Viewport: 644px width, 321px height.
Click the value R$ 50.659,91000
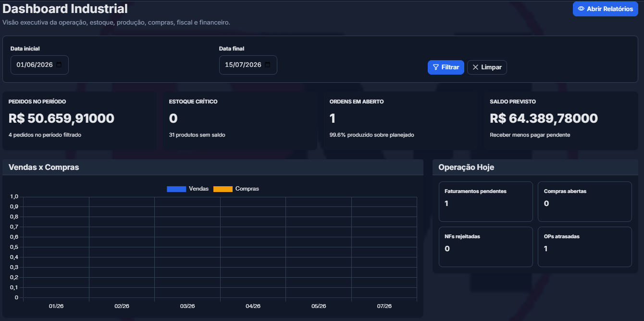tap(62, 118)
